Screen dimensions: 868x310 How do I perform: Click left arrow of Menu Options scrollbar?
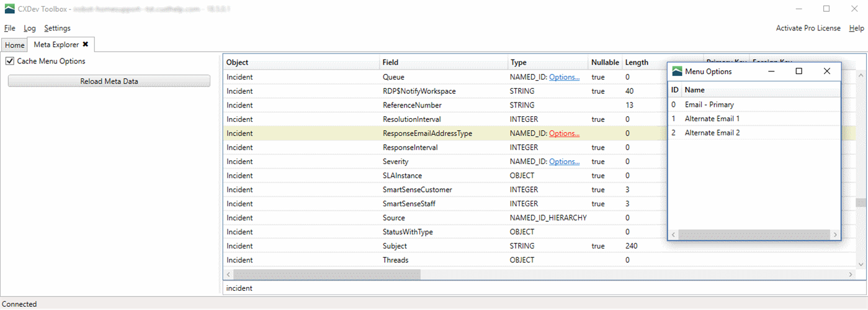(673, 235)
